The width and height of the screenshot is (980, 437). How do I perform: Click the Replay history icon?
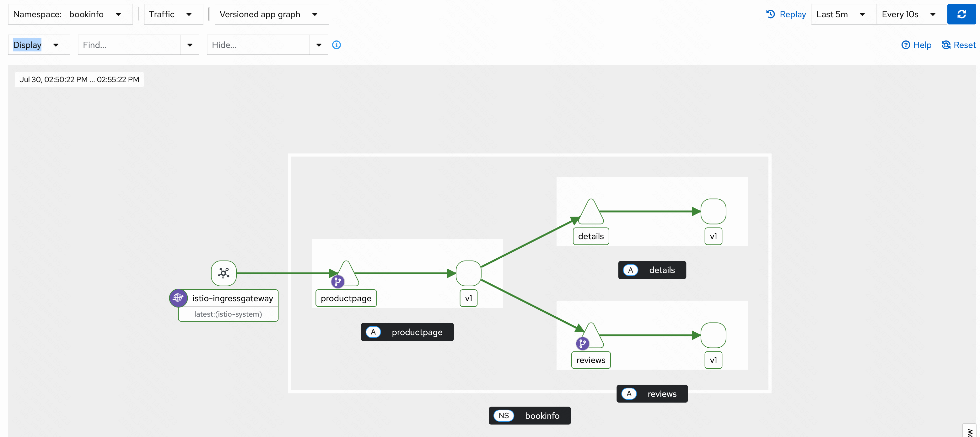[770, 14]
